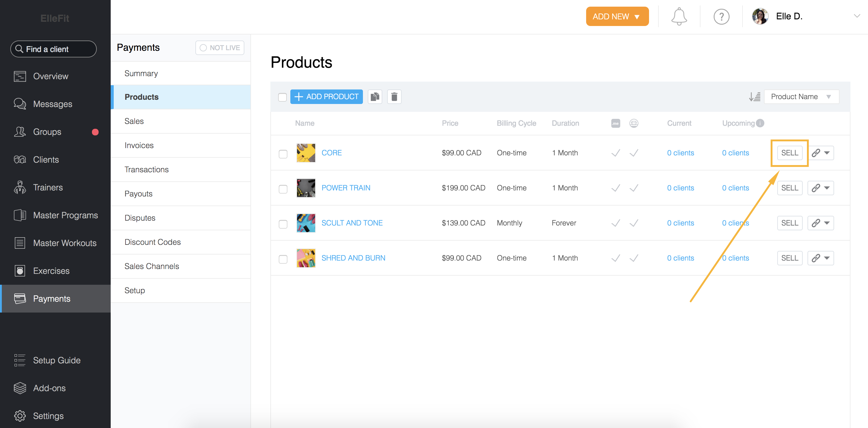Screen dimensions: 868x428
Task: Click the SHRED AND BURN product thumbnail
Action: 306,258
